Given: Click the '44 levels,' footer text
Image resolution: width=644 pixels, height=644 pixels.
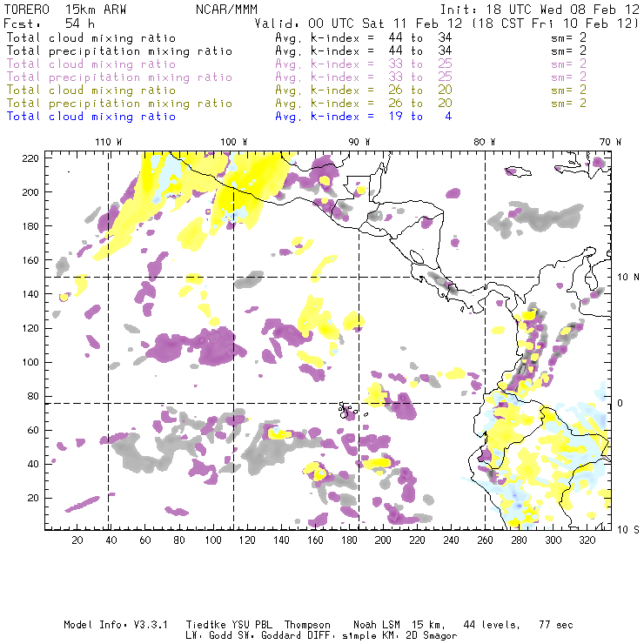Looking at the screenshot, I should (x=492, y=625).
